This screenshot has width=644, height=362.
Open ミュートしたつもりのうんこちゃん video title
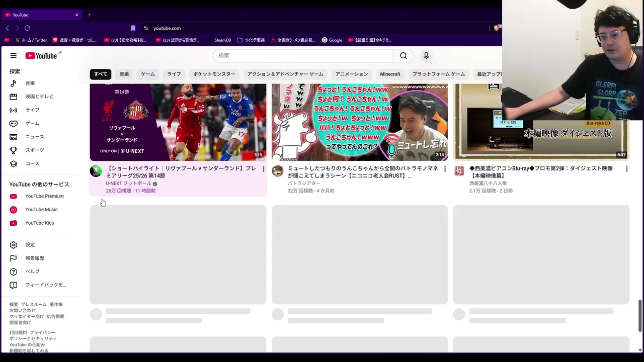pyautogui.click(x=363, y=172)
